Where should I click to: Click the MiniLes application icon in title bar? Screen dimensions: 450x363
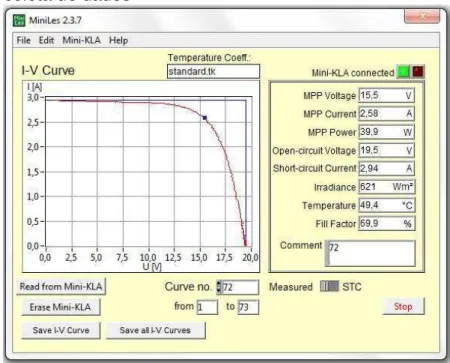coord(19,20)
